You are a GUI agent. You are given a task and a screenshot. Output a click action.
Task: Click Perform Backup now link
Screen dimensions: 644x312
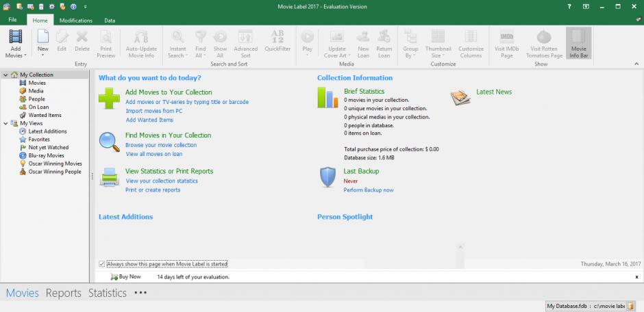tap(369, 190)
